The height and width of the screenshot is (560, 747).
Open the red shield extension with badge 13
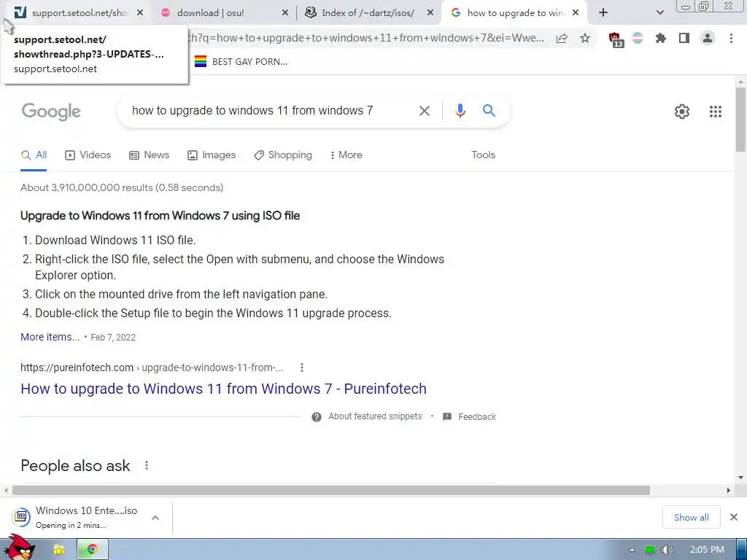pos(616,39)
